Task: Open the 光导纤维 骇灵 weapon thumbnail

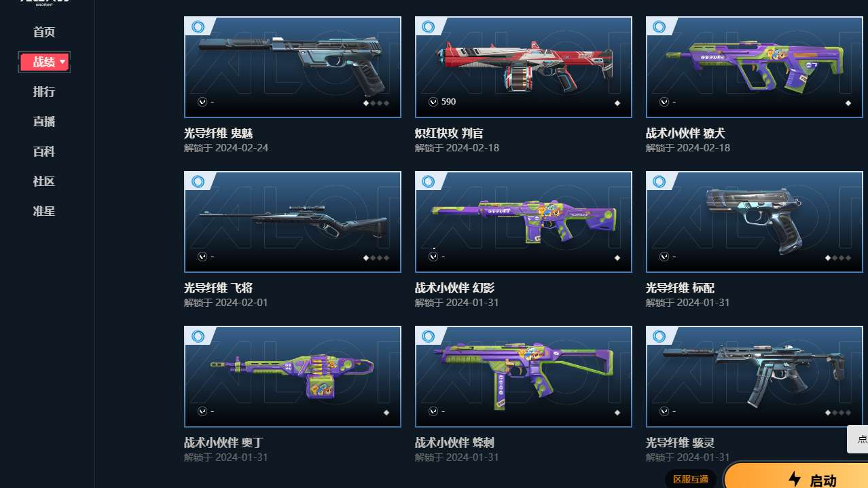Action: (x=755, y=377)
